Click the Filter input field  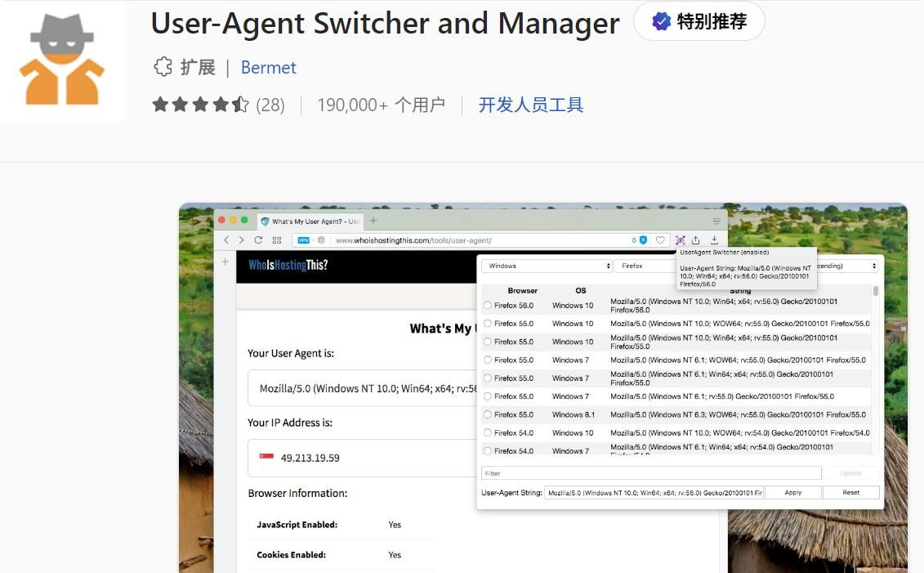coord(650,473)
